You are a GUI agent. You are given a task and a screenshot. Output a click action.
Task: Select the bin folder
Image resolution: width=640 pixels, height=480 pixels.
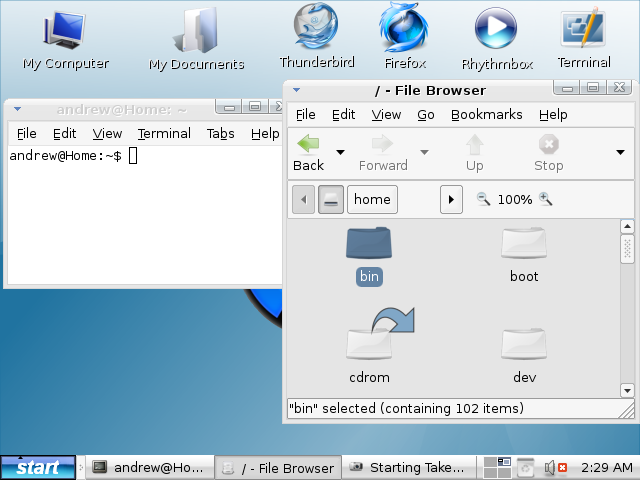click(369, 256)
